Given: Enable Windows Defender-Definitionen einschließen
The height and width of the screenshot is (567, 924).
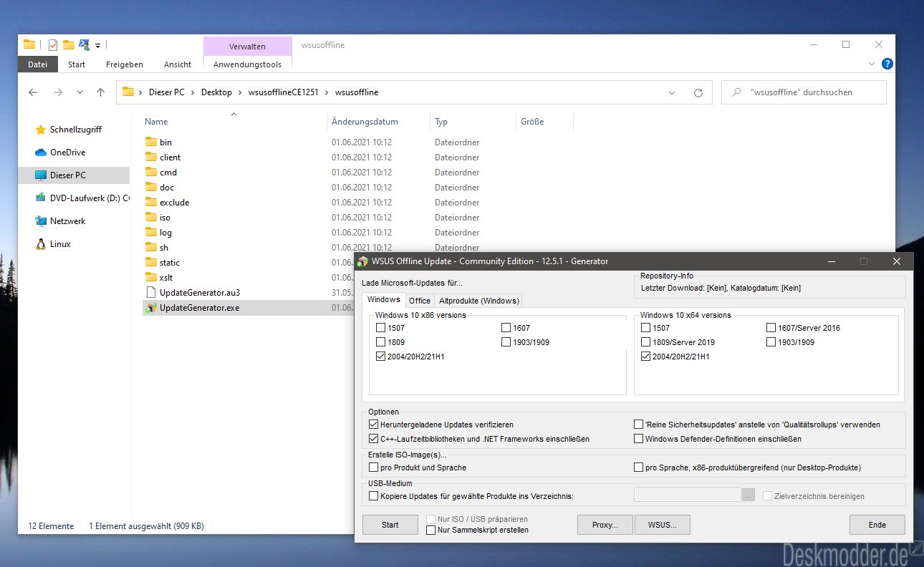Looking at the screenshot, I should (x=638, y=439).
